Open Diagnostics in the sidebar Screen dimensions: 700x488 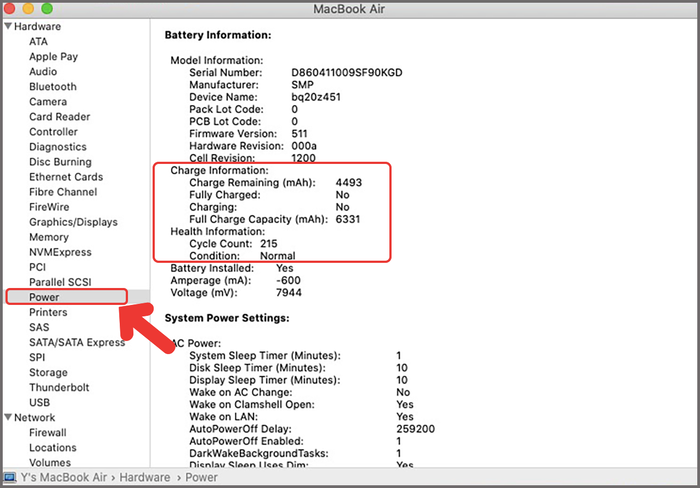(x=58, y=147)
